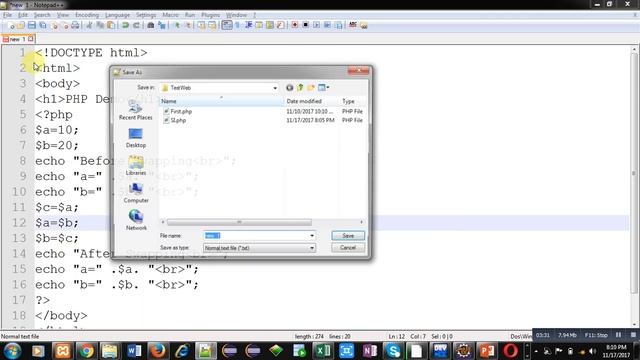The image size is (640, 360).
Task: Open the View Menu dropdown in dialog
Action: (324, 88)
